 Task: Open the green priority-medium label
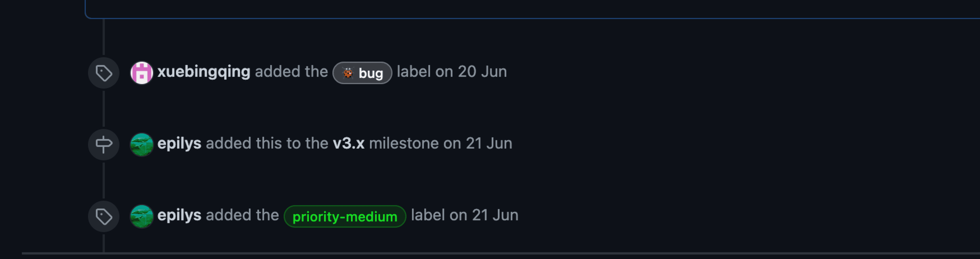point(345,217)
